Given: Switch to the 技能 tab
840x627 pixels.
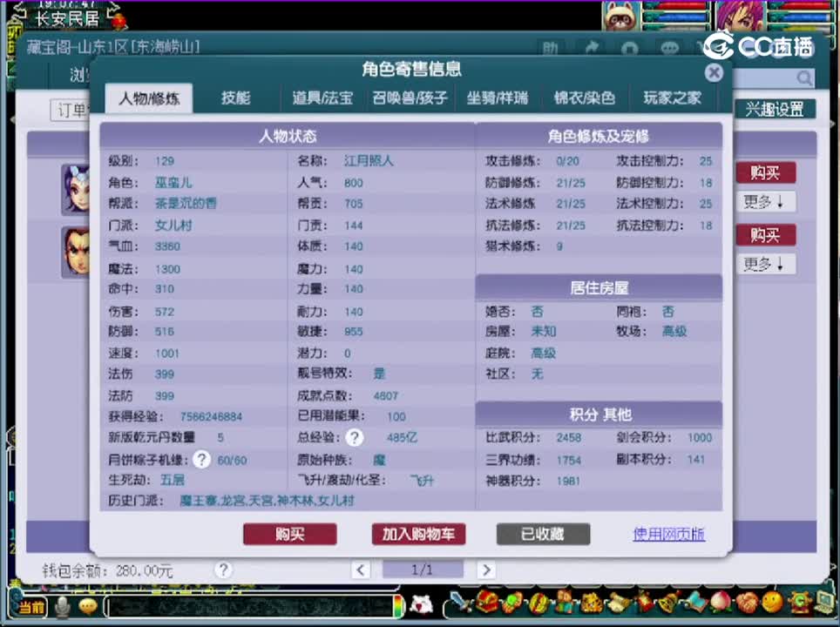Looking at the screenshot, I should (x=234, y=98).
